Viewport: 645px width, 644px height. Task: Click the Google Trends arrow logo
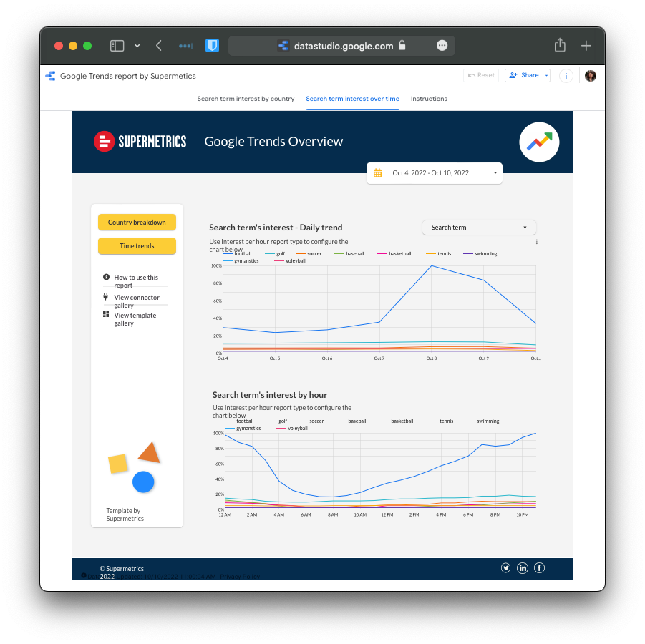pyautogui.click(x=539, y=142)
